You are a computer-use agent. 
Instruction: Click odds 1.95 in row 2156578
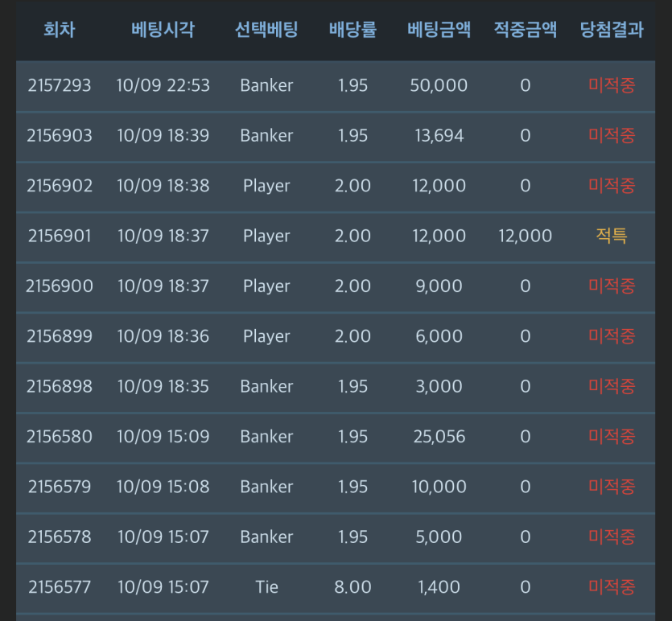click(352, 537)
